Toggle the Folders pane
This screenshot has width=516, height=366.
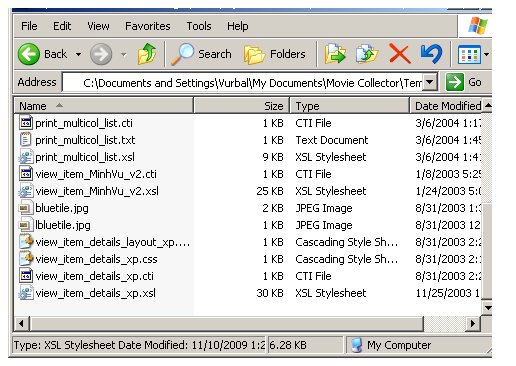point(275,54)
